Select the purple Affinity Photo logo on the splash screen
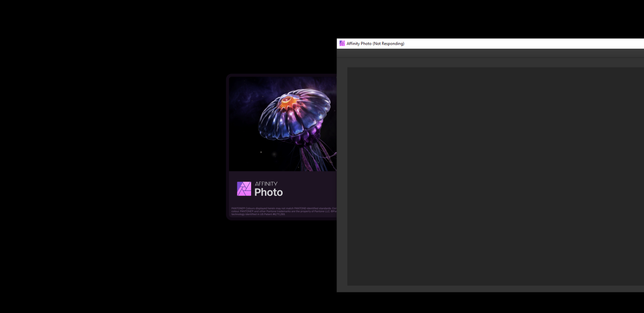This screenshot has height=313, width=644. pos(243,188)
